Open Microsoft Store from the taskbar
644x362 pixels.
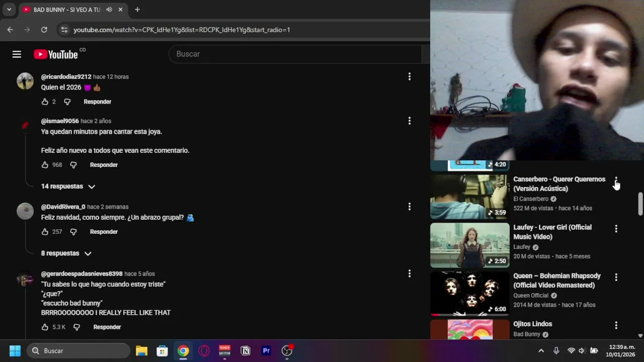(162, 350)
